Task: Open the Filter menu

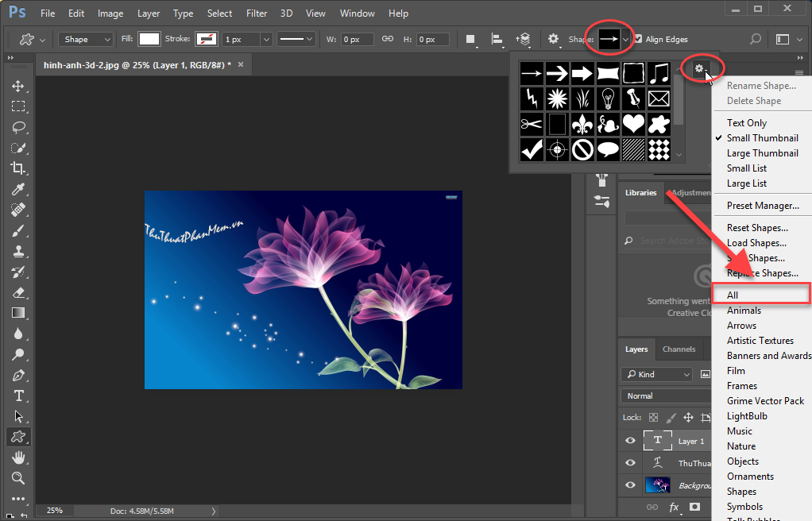Action: tap(257, 13)
